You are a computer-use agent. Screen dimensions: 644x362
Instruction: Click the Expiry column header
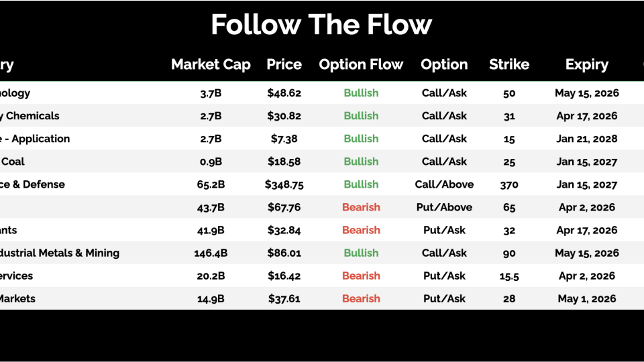587,65
